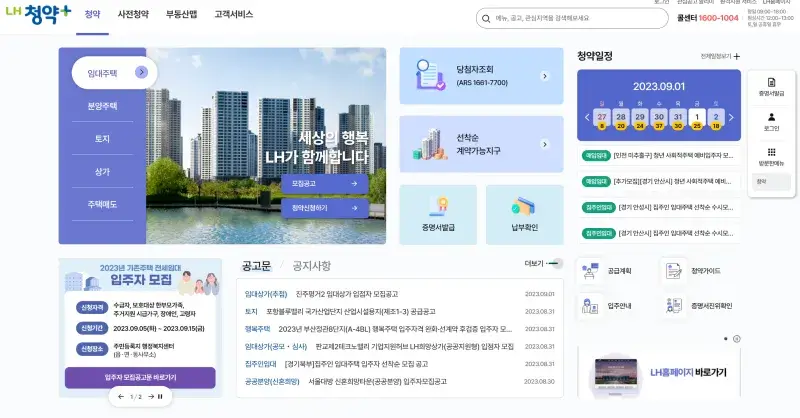
Task: Click the LH홈페이지 link in top bar
Action: pos(777,2)
